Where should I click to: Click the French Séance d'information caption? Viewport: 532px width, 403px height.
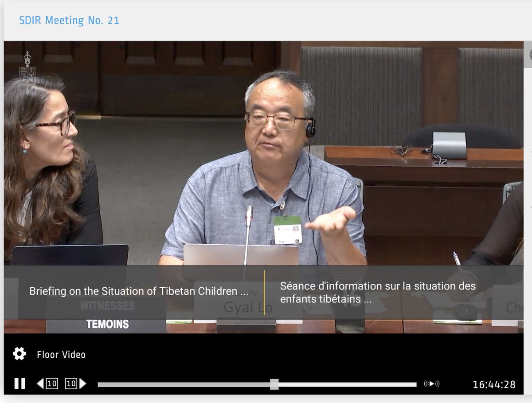[378, 293]
